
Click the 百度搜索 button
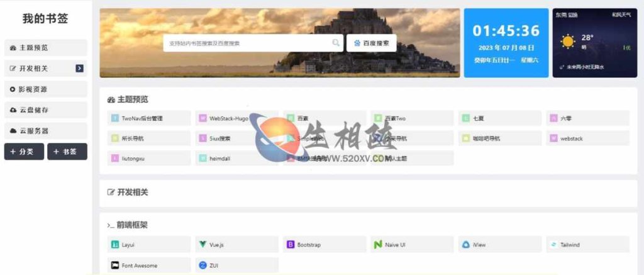click(x=371, y=43)
